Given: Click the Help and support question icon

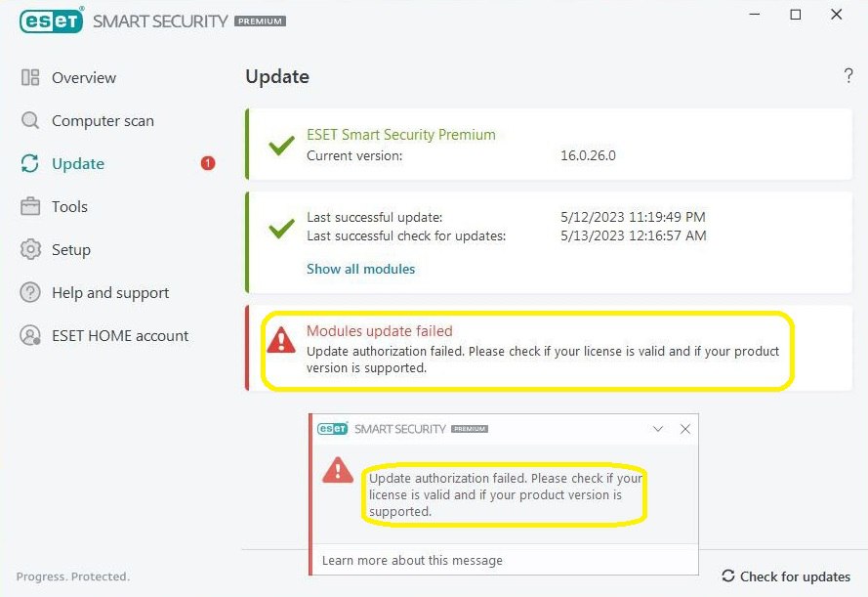Looking at the screenshot, I should 30,292.
